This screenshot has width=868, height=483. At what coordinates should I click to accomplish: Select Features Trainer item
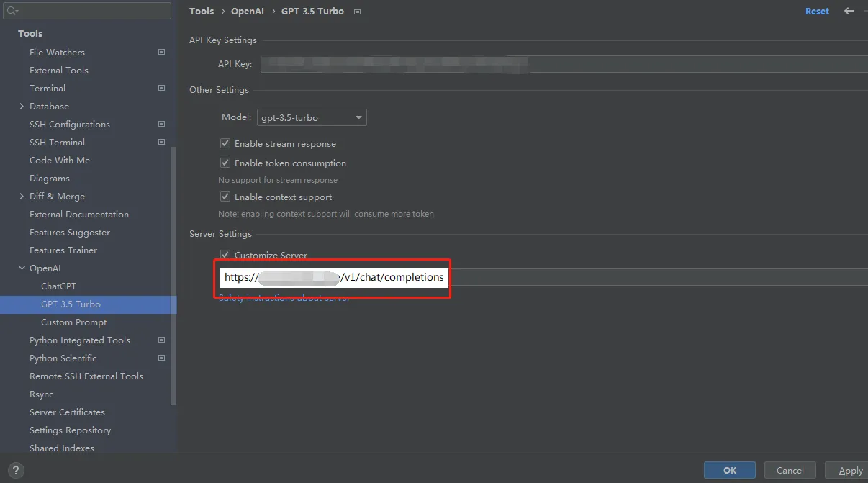click(x=63, y=250)
